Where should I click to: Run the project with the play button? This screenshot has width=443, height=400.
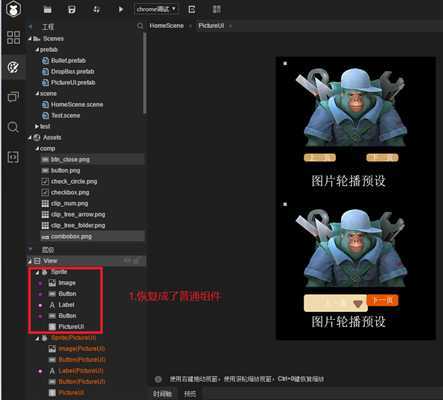pos(121,9)
